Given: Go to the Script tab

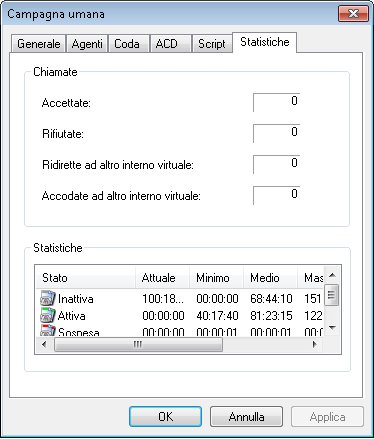Looking at the screenshot, I should [212, 44].
